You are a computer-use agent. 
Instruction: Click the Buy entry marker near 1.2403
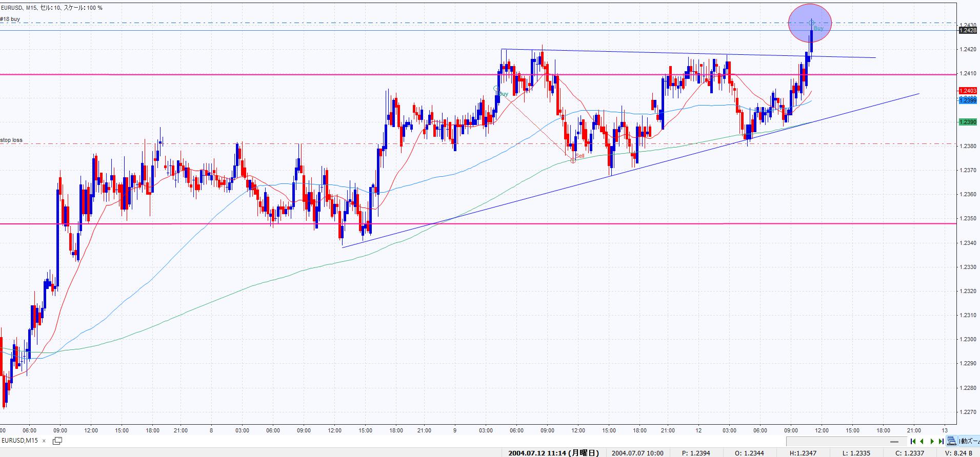496,89
